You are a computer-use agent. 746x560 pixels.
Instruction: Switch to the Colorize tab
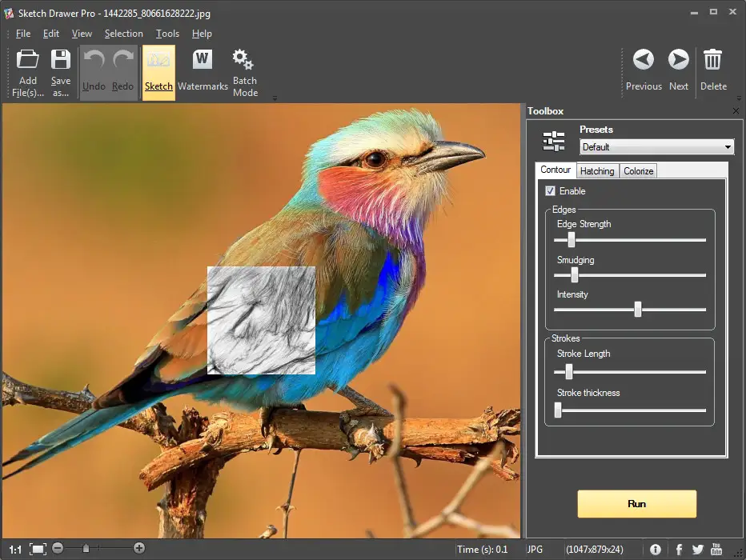tap(638, 171)
